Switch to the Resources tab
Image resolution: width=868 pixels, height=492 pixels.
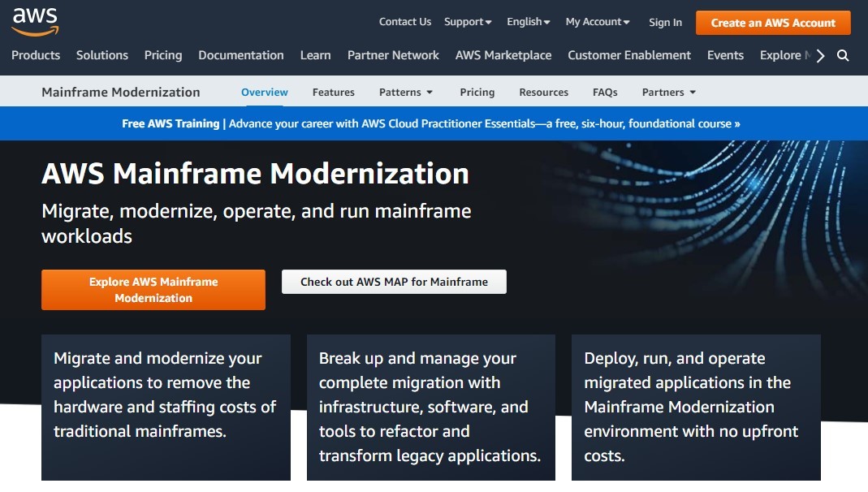[x=543, y=93]
